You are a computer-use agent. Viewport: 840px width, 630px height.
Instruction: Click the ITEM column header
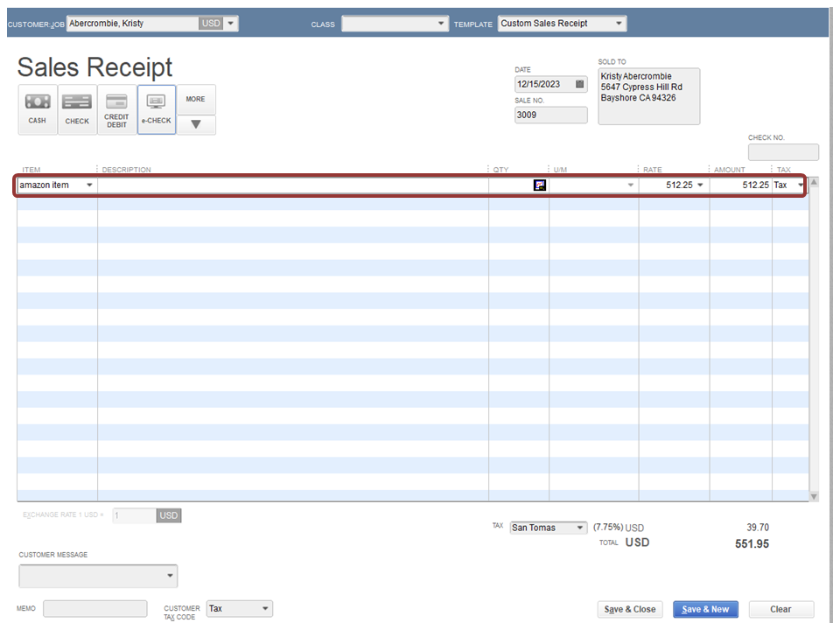(x=31, y=169)
